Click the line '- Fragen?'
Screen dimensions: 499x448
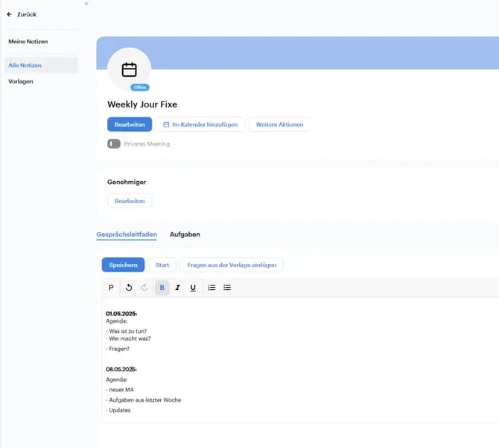[x=118, y=349]
